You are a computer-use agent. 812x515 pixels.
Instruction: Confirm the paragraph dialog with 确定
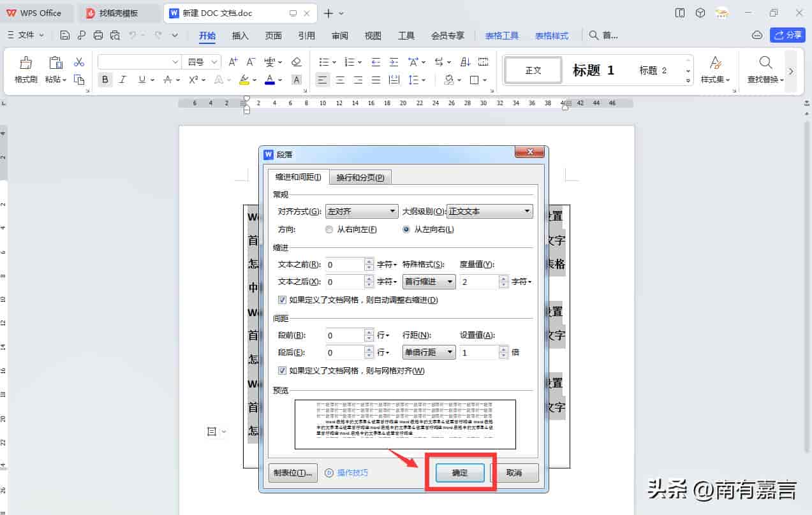[x=460, y=473]
